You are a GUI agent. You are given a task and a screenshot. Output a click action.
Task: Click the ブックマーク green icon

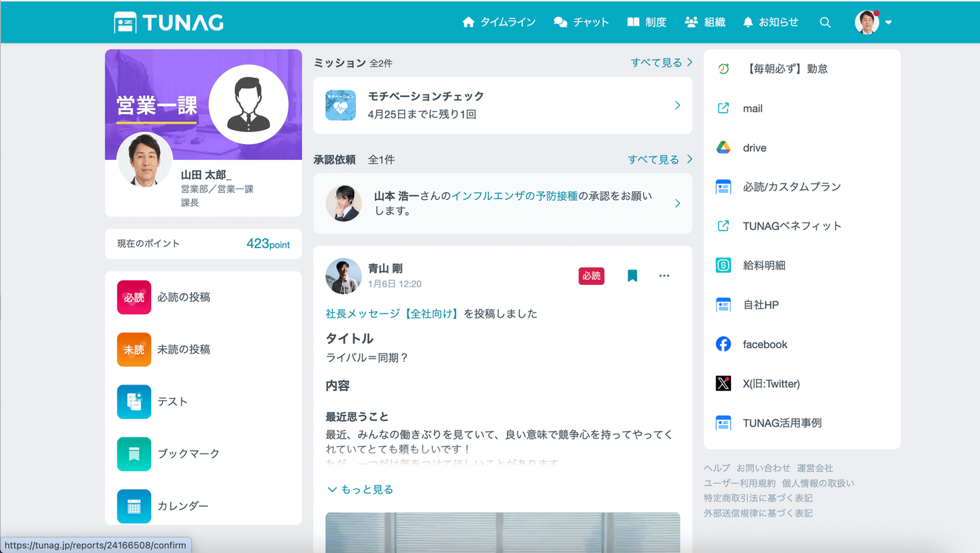click(134, 454)
